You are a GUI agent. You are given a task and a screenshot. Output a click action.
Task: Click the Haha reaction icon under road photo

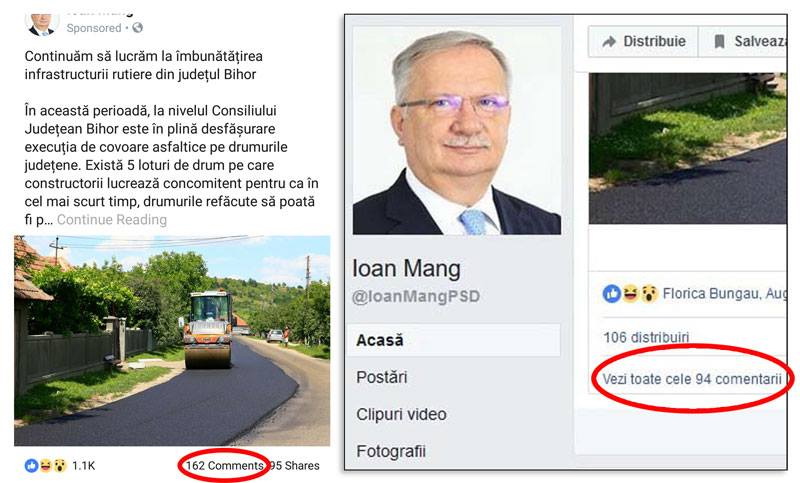tap(45, 465)
